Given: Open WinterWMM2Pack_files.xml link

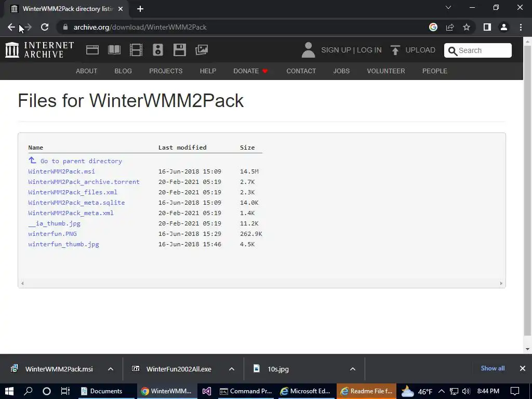Looking at the screenshot, I should (73, 192).
